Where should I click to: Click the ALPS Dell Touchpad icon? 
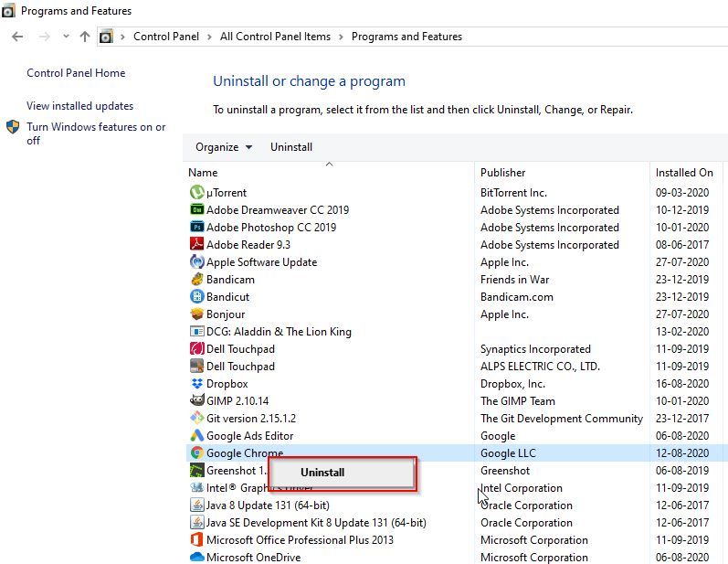[x=197, y=366]
